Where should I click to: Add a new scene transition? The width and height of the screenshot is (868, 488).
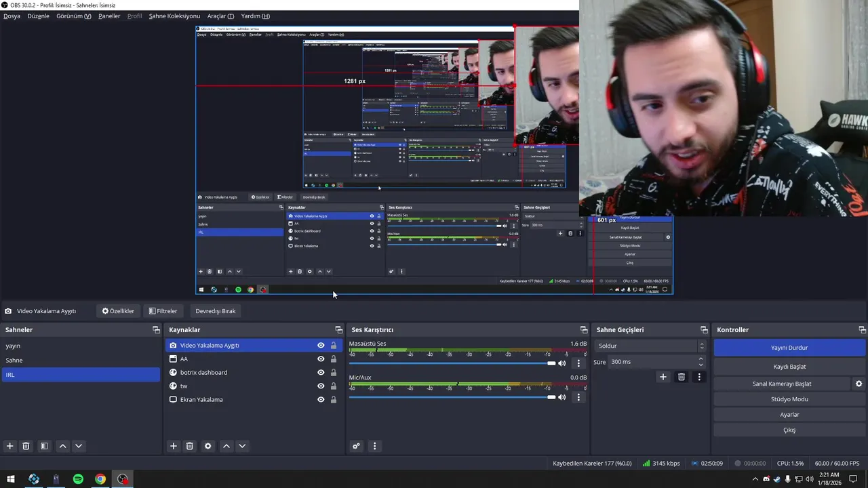pos(663,377)
